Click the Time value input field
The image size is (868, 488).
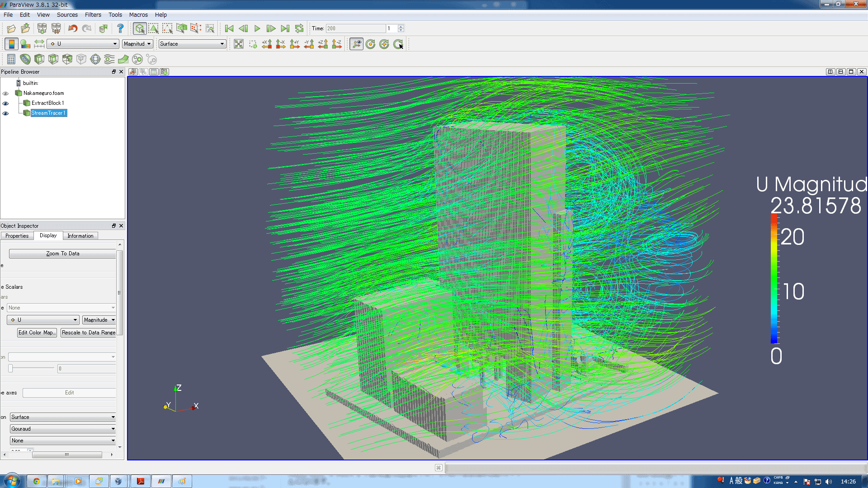pyautogui.click(x=355, y=28)
